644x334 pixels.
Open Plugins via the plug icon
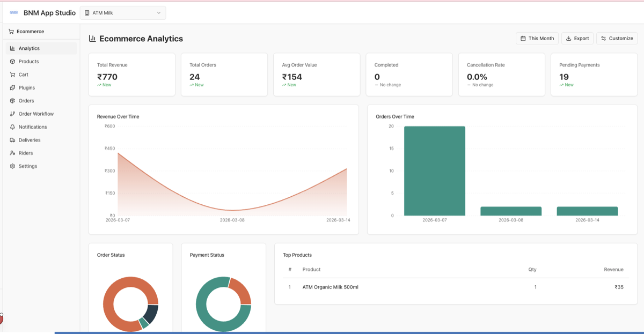click(x=11, y=87)
